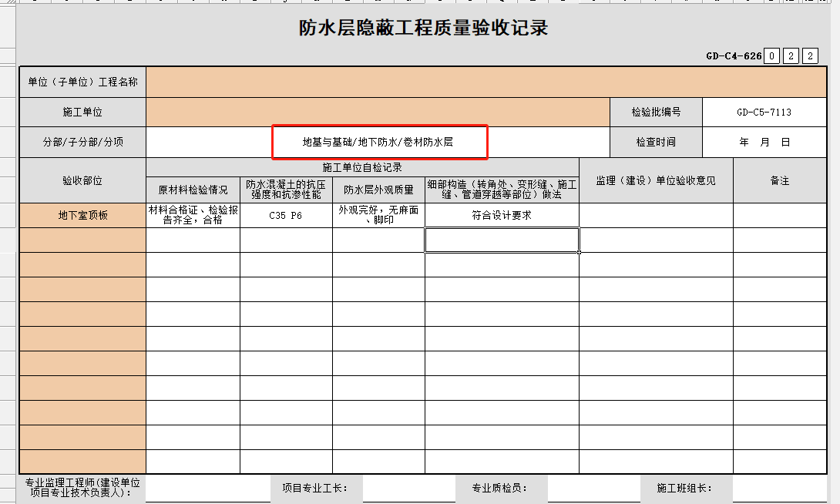Click the 备注 column header
Viewport: 840px width, 504px height.
pyautogui.click(x=781, y=180)
